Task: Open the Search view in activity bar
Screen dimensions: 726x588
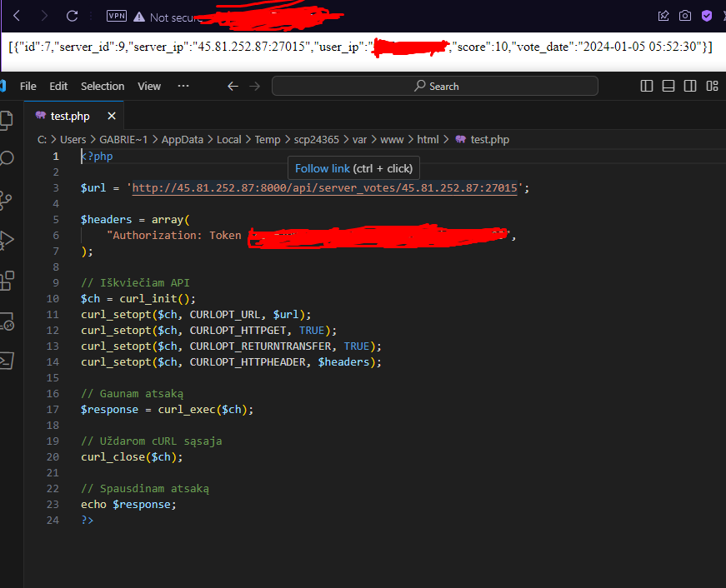Action: pyautogui.click(x=7, y=158)
